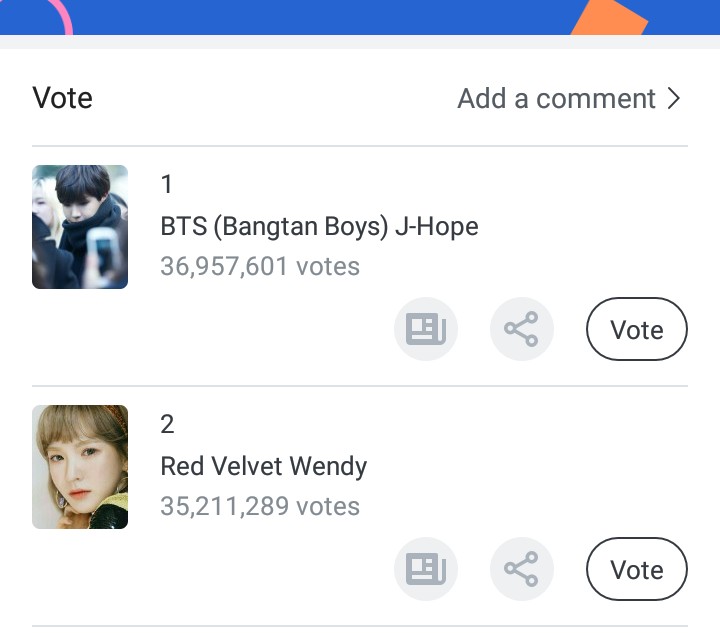Share the BTS J-Hope entry
The height and width of the screenshot is (633, 720).
[521, 329]
